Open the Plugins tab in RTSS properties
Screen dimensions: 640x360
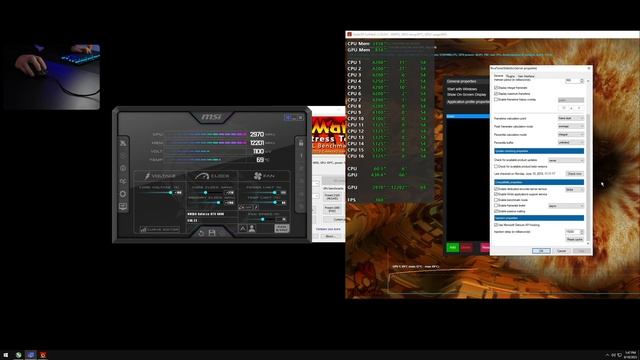510,76
